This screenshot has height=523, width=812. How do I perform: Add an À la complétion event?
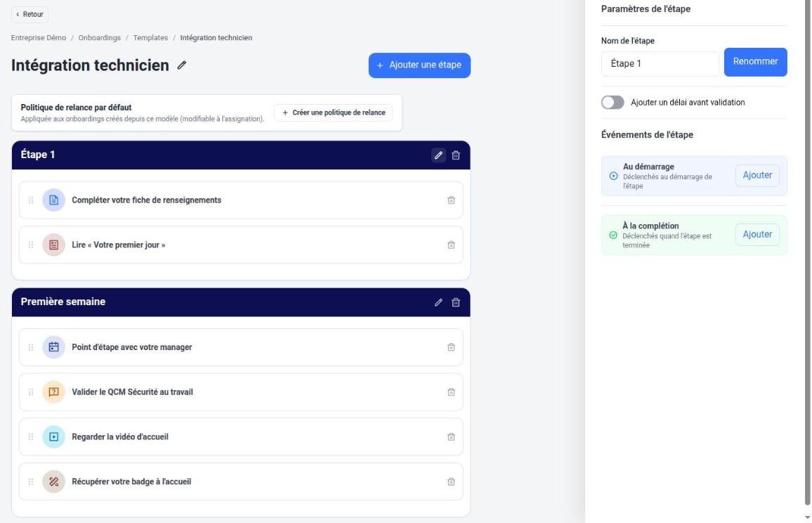757,234
